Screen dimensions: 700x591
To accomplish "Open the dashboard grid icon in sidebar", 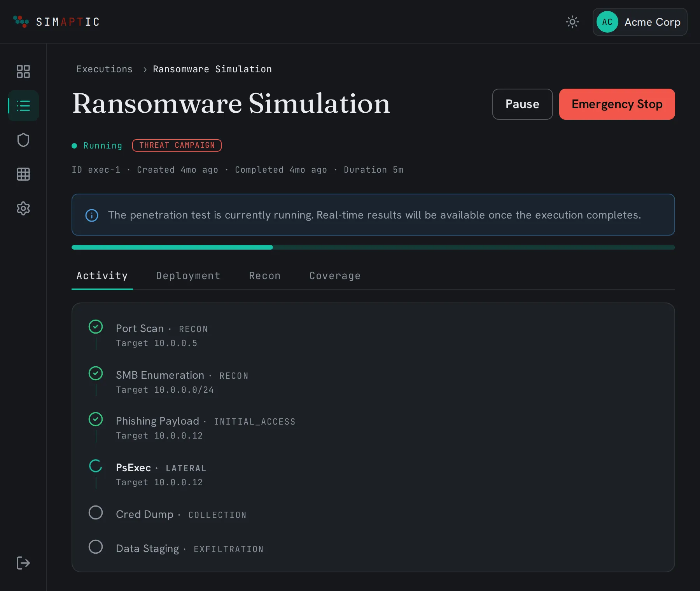I will (x=23, y=72).
